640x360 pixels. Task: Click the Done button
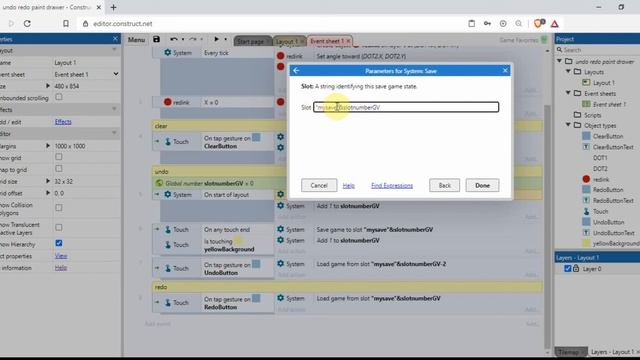(482, 185)
